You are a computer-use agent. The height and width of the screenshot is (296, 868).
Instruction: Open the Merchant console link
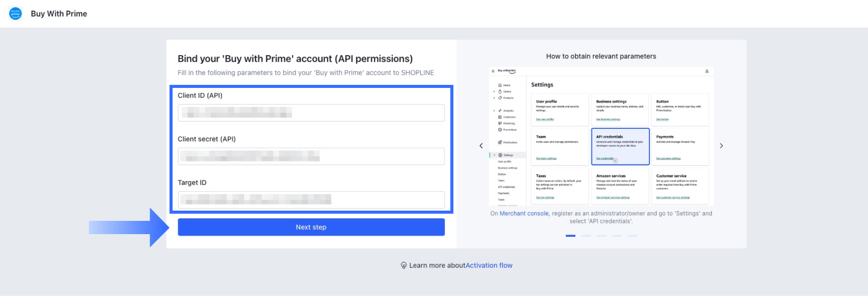(524, 214)
